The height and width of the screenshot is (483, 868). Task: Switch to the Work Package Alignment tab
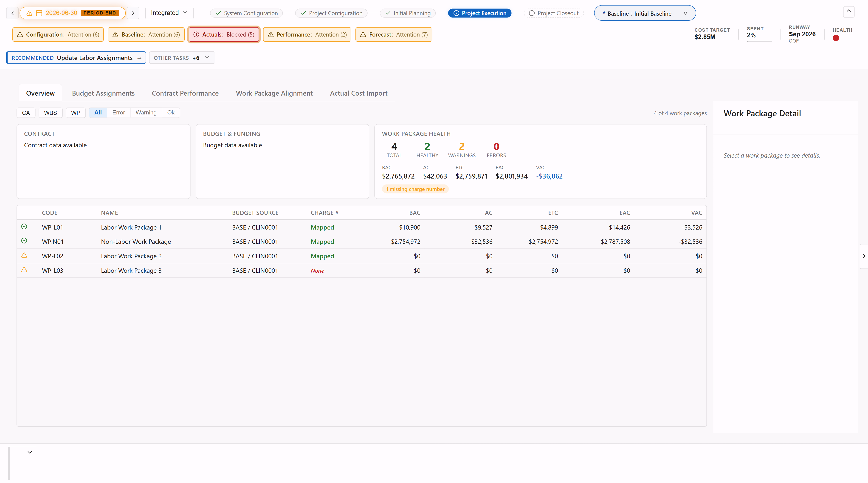pos(274,93)
